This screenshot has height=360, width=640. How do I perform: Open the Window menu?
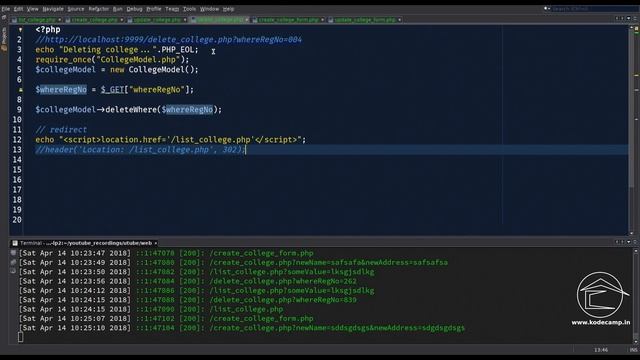point(209,9)
